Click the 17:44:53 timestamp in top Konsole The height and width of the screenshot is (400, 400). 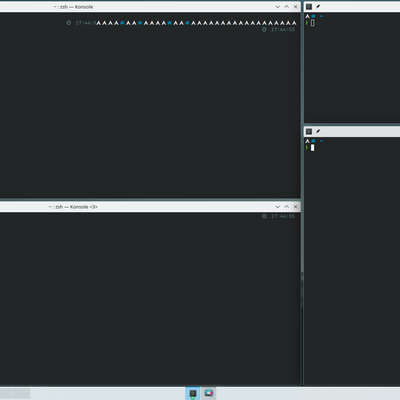pyautogui.click(x=283, y=30)
